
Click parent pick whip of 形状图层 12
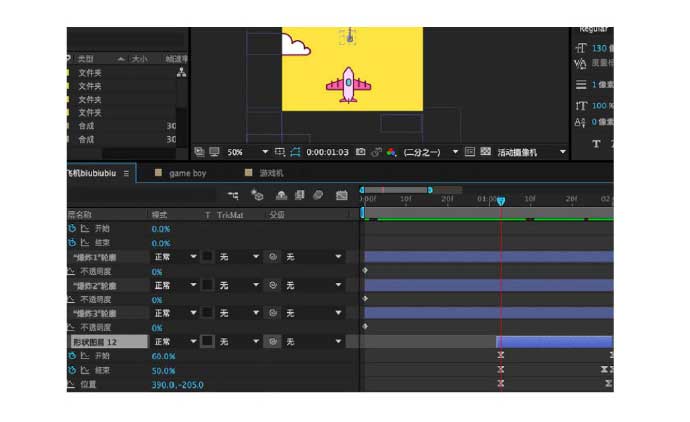tap(273, 341)
